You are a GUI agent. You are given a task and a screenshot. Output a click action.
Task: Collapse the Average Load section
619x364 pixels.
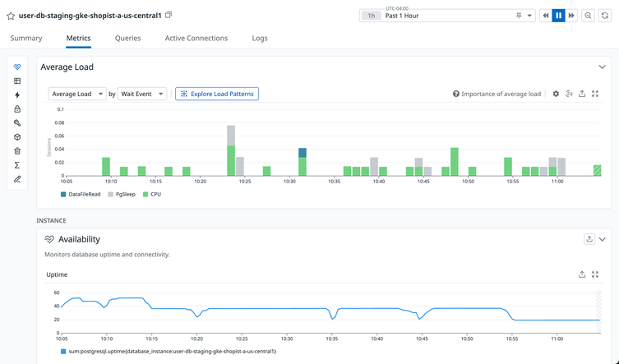602,67
